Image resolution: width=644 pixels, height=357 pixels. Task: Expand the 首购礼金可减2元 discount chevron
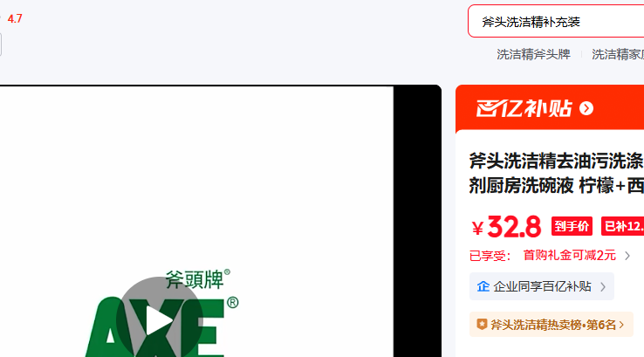click(x=627, y=256)
